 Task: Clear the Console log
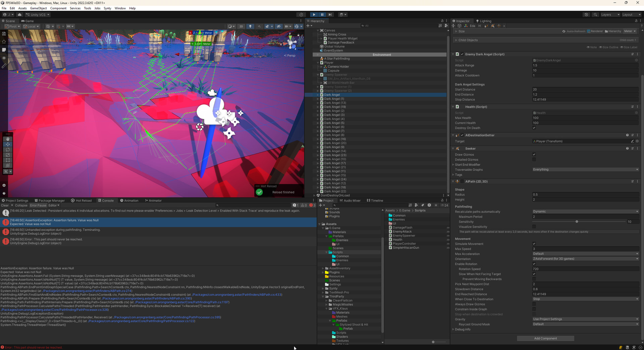pyautogui.click(x=5, y=206)
